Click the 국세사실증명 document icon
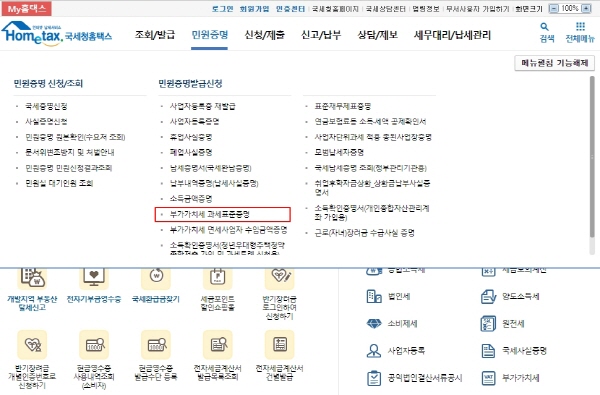Viewport: 600px width, 395px height. [x=488, y=351]
